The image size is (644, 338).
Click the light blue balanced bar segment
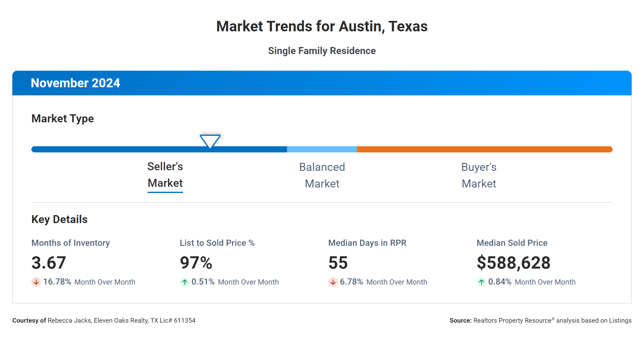pyautogui.click(x=322, y=149)
